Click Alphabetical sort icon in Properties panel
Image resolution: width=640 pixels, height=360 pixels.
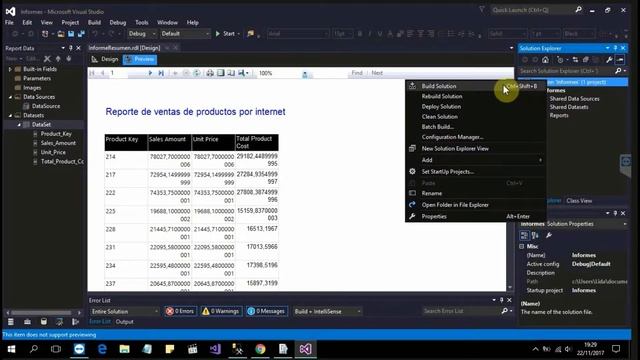pyautogui.click(x=535, y=235)
